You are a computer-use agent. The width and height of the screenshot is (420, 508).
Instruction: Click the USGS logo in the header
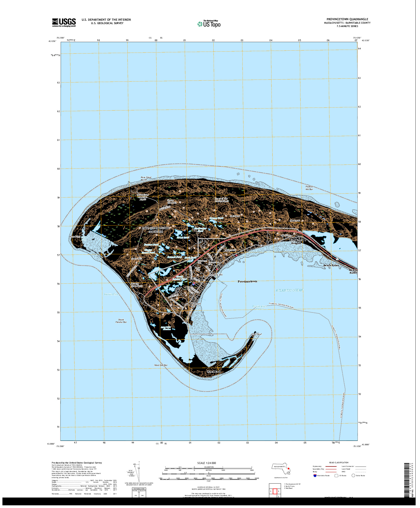(64, 23)
